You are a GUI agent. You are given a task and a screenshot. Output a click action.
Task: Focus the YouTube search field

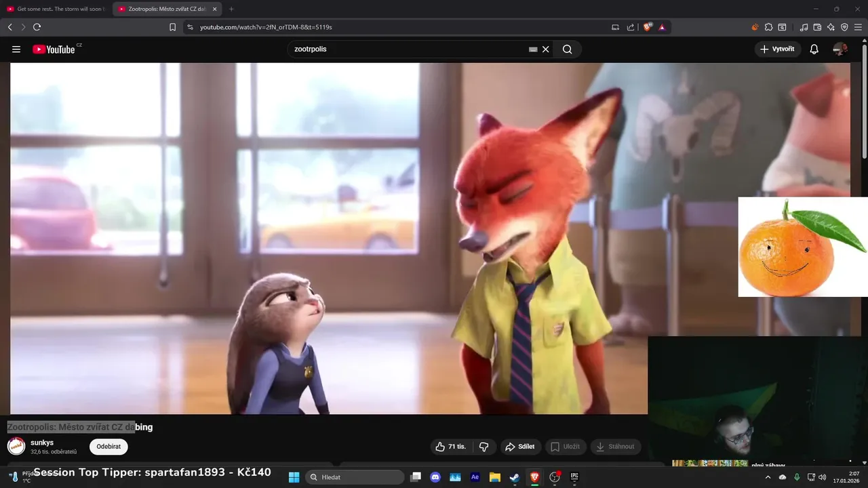pos(407,49)
